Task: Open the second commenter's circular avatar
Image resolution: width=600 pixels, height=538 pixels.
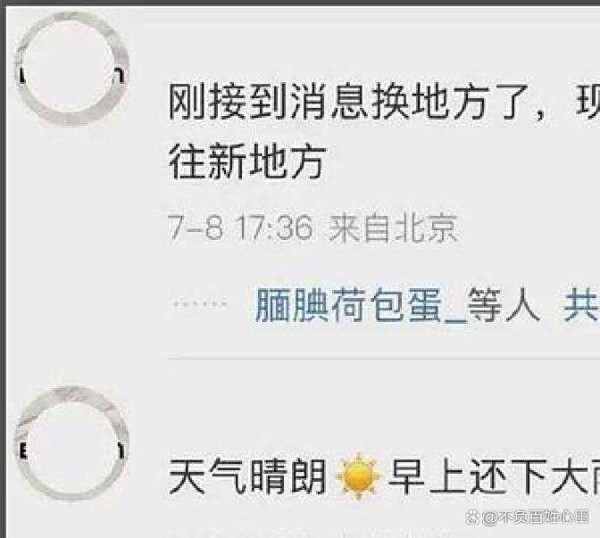Action: [x=72, y=444]
